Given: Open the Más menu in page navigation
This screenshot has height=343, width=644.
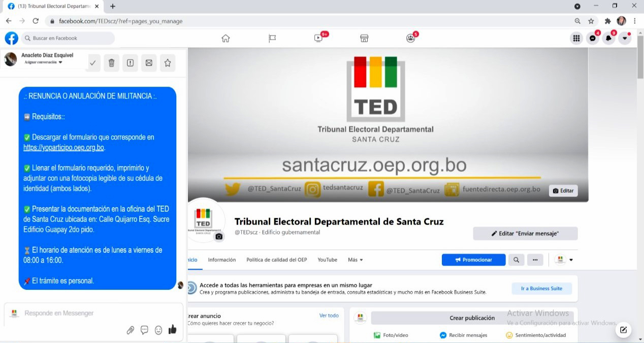Looking at the screenshot, I should (x=355, y=259).
